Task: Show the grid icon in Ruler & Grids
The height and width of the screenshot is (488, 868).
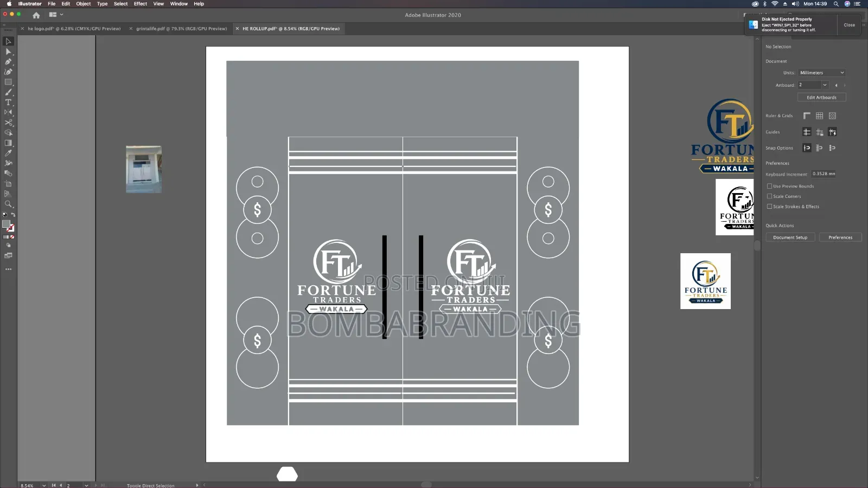Action: tap(819, 115)
